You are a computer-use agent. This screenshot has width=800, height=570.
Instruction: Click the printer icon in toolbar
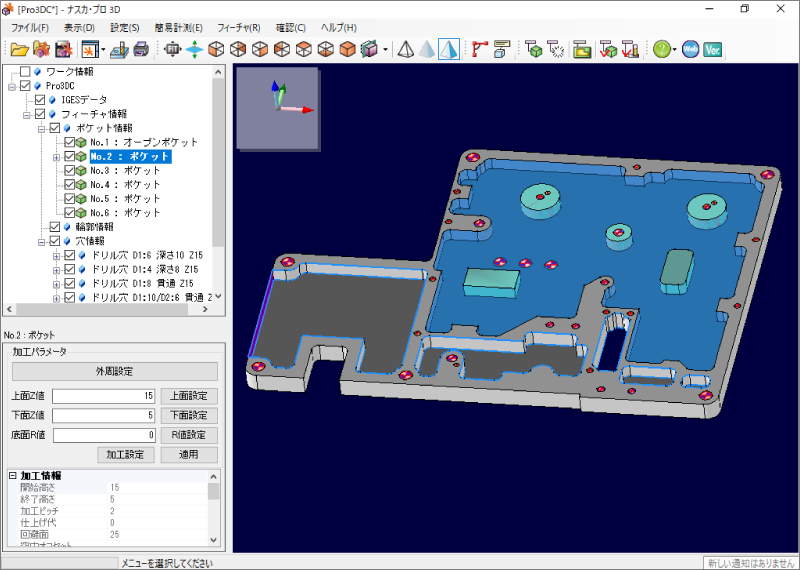[x=141, y=49]
